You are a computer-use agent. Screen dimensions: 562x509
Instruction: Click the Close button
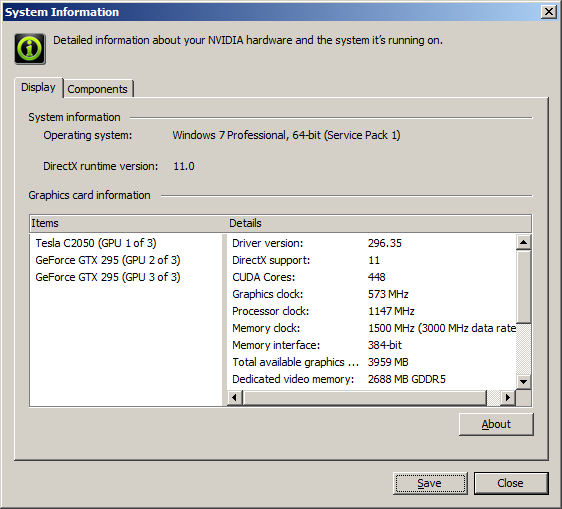click(511, 483)
